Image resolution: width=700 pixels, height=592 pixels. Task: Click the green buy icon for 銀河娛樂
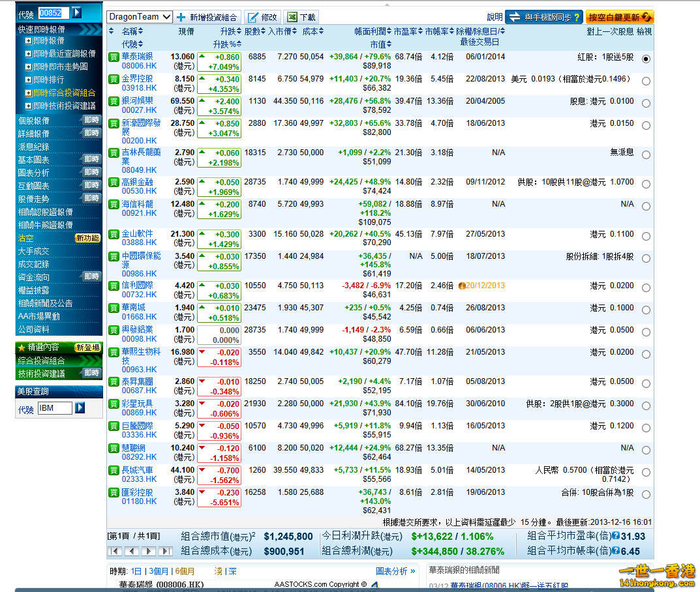coord(114,101)
